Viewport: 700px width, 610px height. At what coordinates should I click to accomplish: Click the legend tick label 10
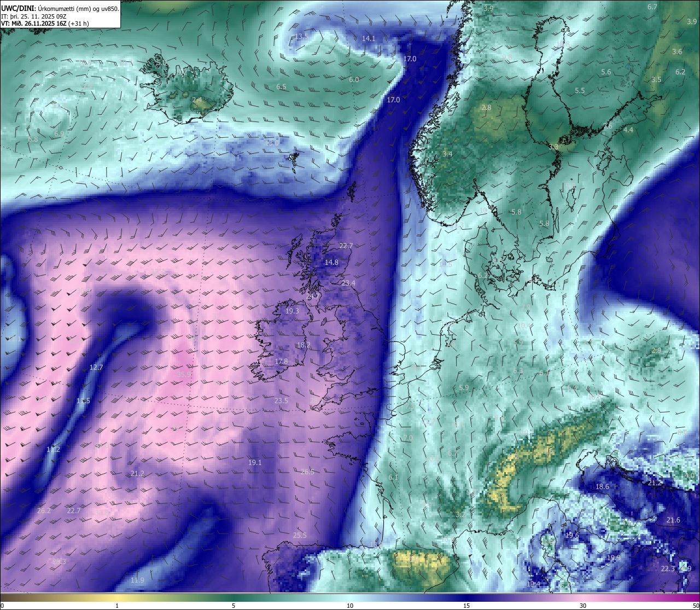point(350,606)
